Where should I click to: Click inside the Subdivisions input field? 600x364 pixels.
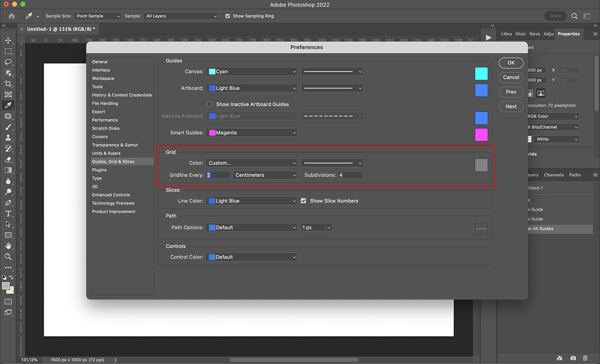[x=350, y=175]
